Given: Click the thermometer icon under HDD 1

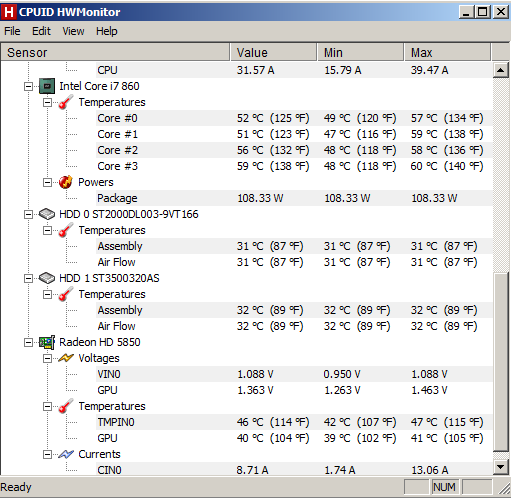Looking at the screenshot, I should click(x=66, y=294).
